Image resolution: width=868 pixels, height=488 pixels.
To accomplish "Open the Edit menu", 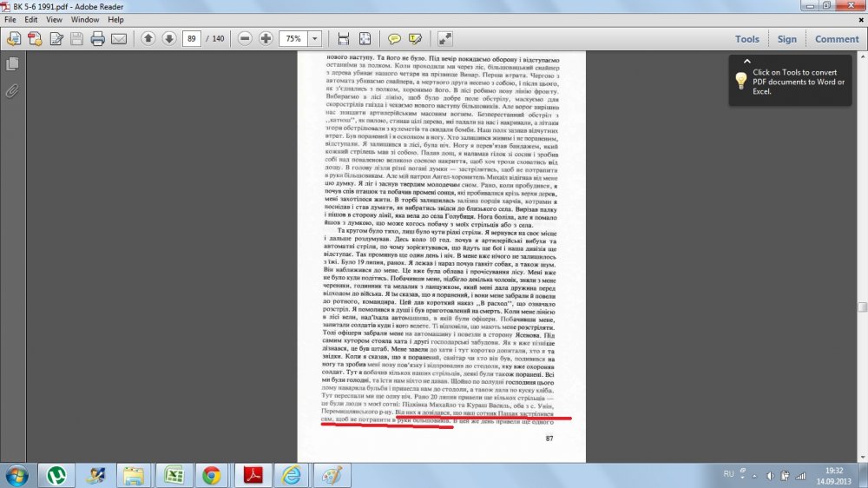I will coord(31,19).
